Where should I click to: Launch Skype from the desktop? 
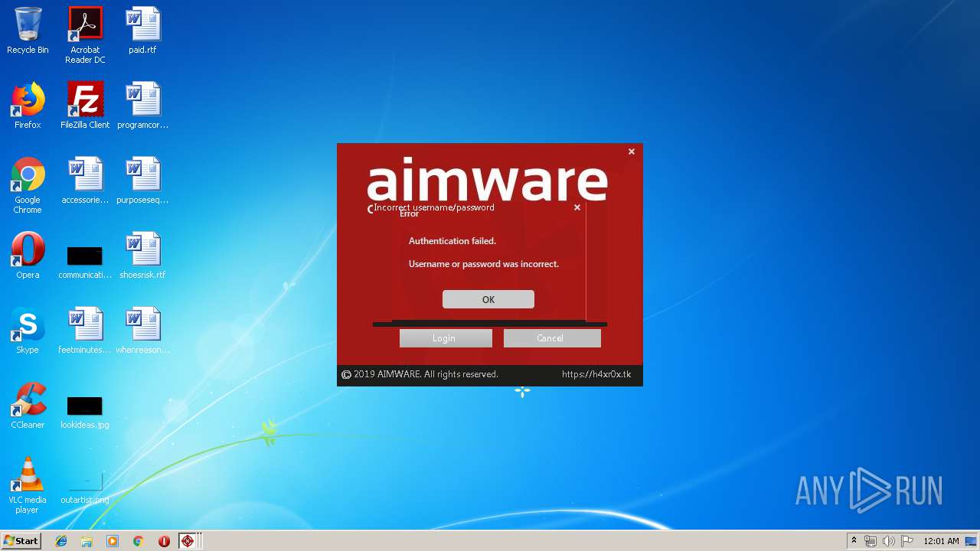[28, 331]
